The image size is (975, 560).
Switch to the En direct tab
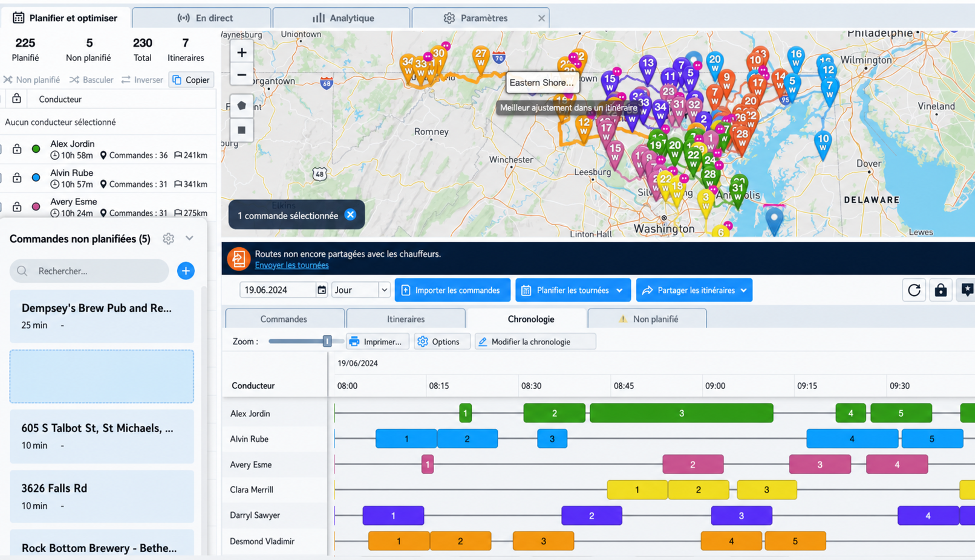[x=201, y=18]
